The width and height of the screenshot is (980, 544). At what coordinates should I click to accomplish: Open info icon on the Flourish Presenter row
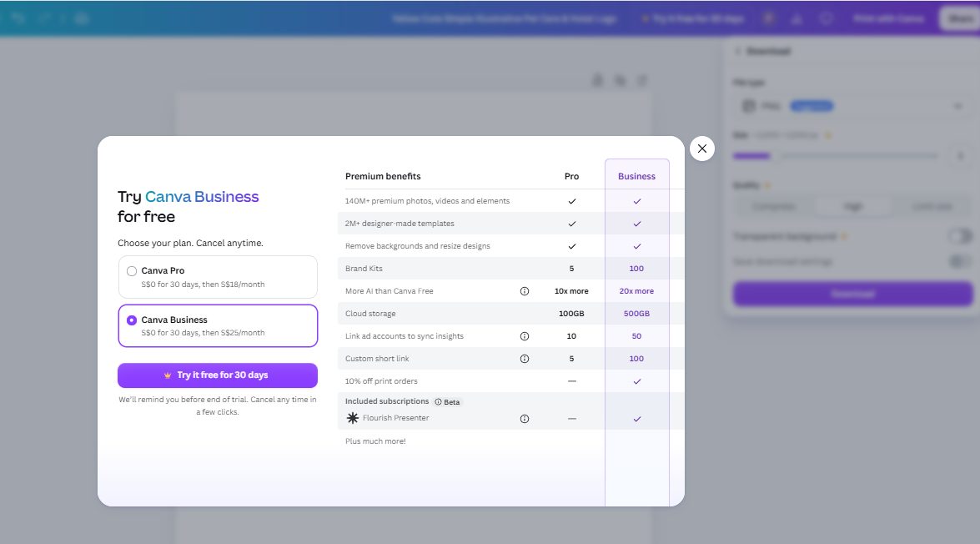click(525, 419)
